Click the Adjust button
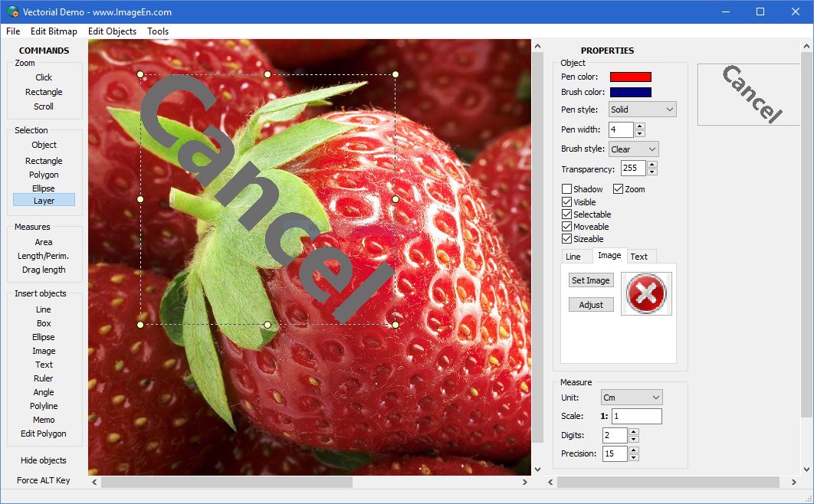The height and width of the screenshot is (504, 814). point(591,304)
